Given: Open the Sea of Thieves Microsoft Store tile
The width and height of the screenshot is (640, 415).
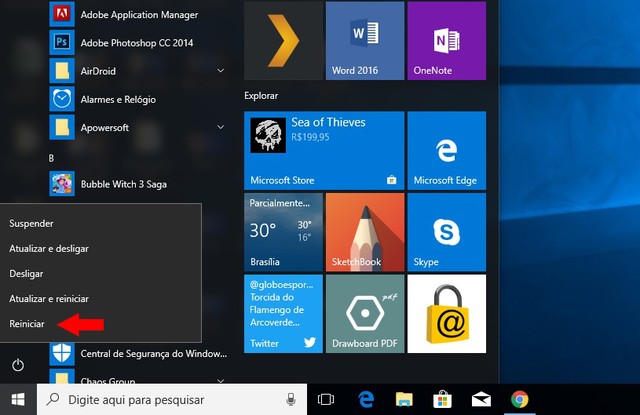Looking at the screenshot, I should pyautogui.click(x=324, y=151).
